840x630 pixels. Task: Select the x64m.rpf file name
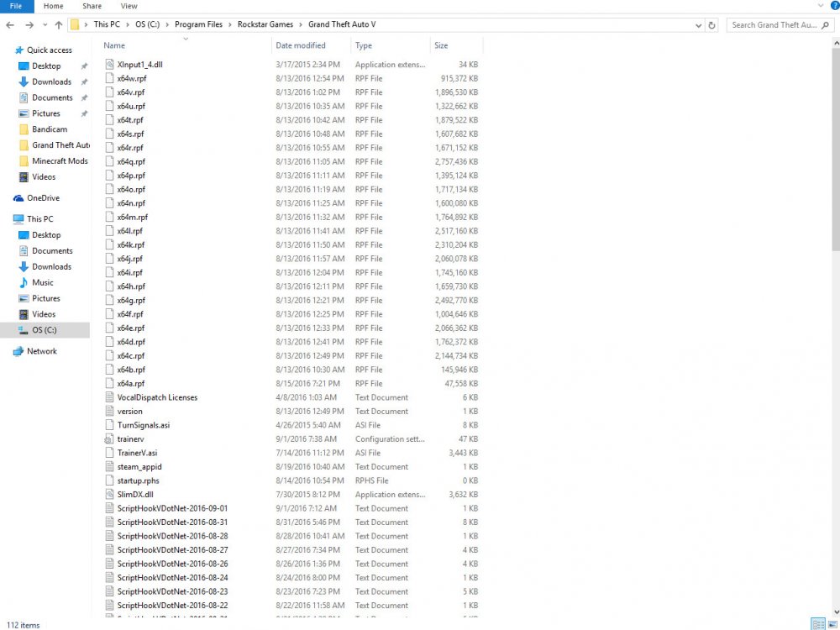tap(133, 218)
